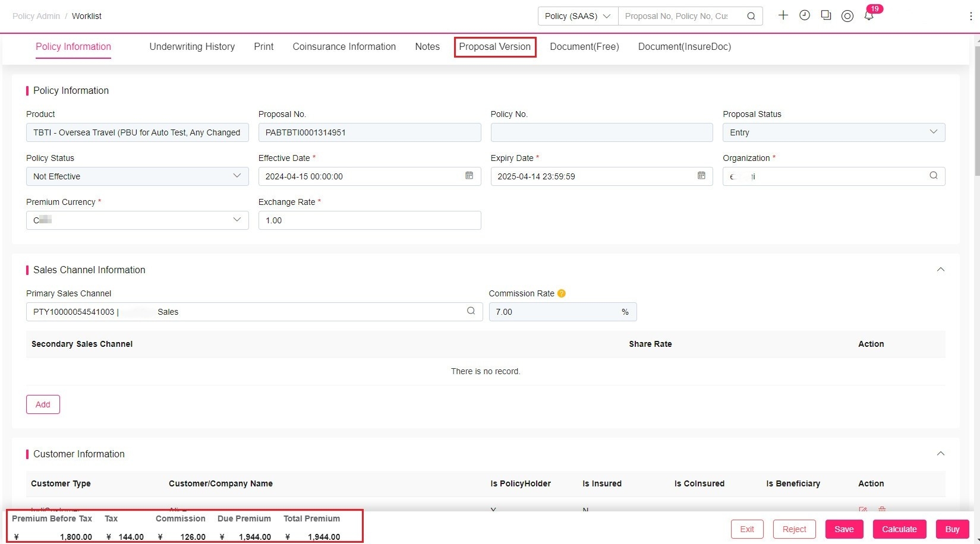Click the plus icon in top bar

[783, 15]
